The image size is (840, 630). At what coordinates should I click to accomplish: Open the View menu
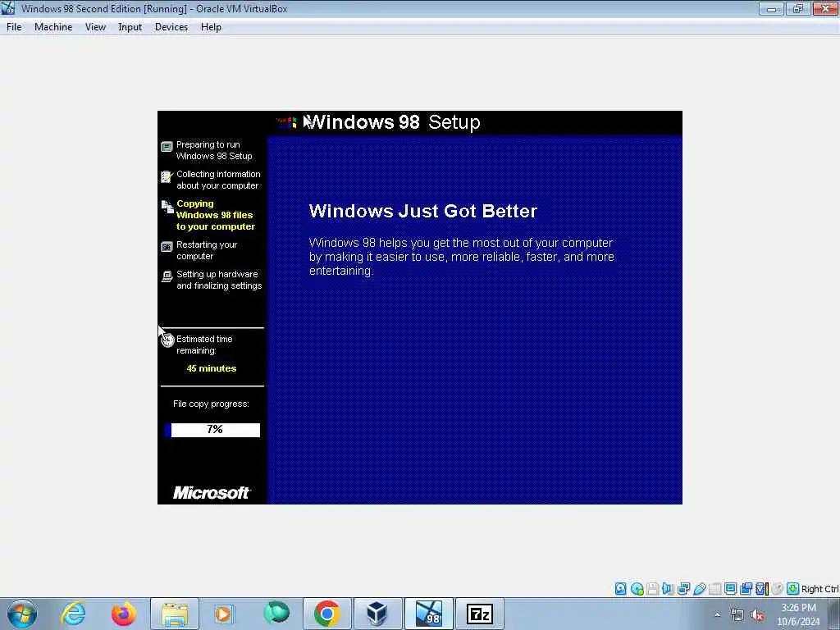pos(95,27)
